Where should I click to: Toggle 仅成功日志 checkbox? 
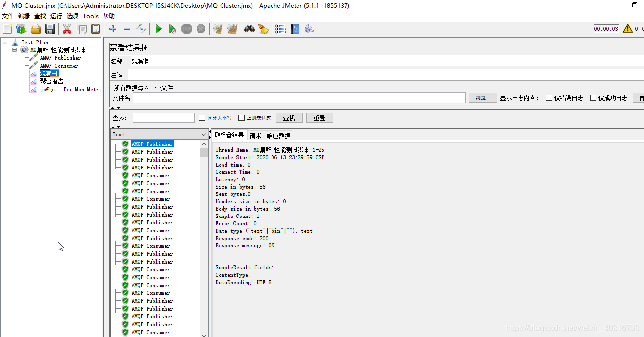pyautogui.click(x=594, y=97)
